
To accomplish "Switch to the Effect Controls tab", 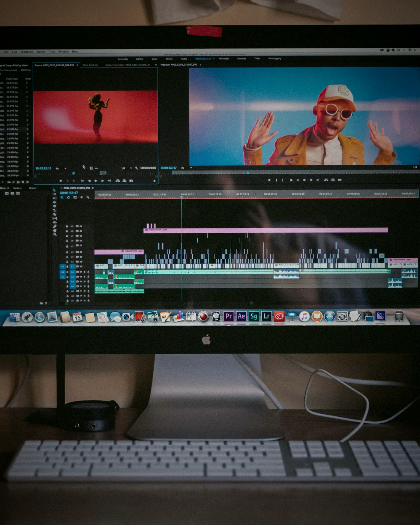I will [90, 65].
